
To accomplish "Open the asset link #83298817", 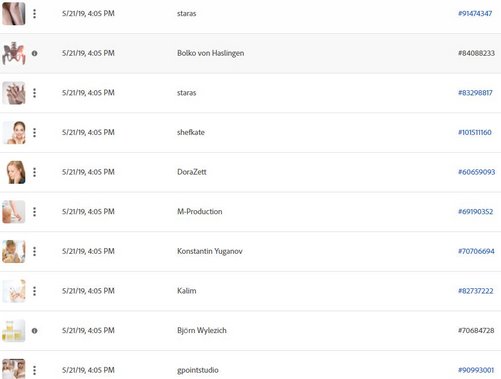I will 475,93.
